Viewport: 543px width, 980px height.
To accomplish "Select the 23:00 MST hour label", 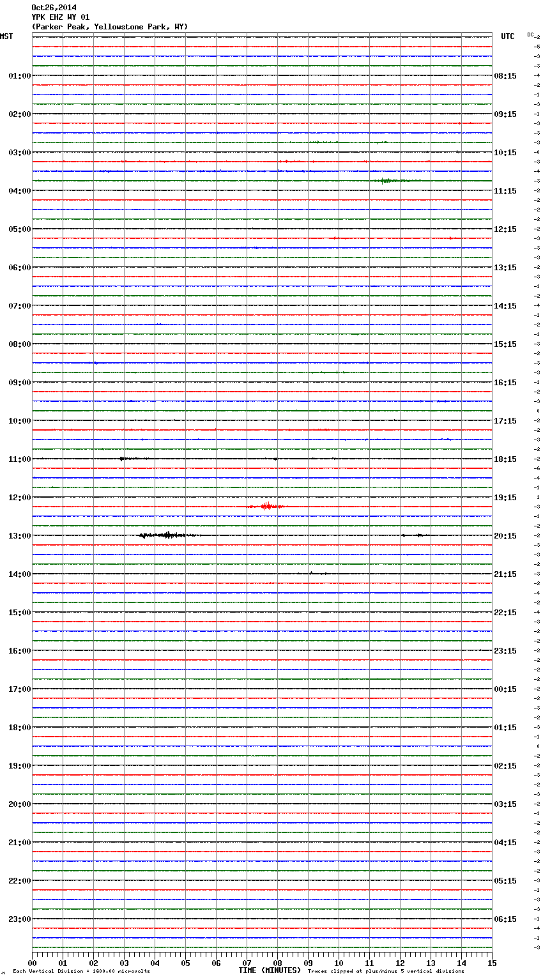I will click(x=20, y=919).
